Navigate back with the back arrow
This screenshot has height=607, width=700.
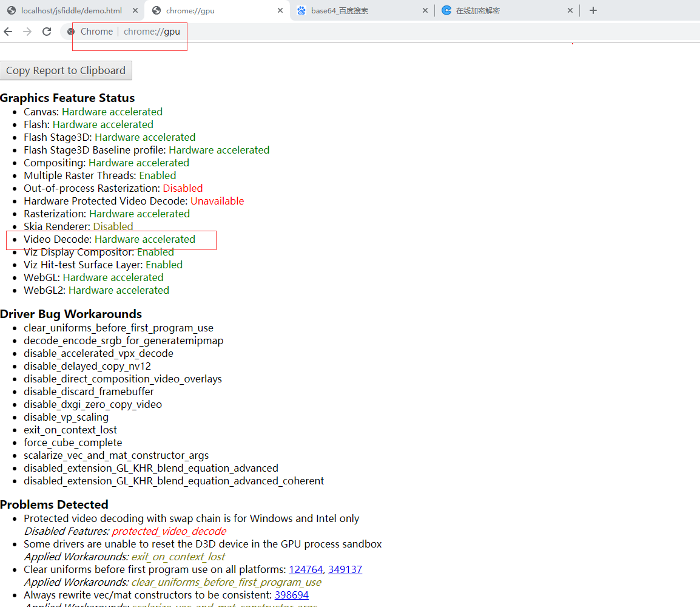(x=7, y=31)
